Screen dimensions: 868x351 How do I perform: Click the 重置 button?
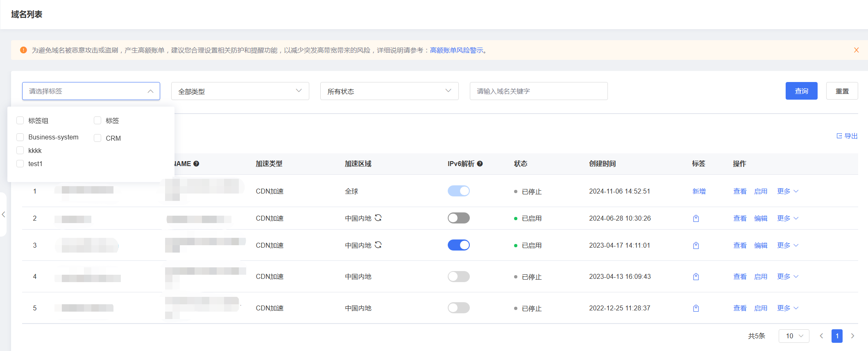click(842, 91)
